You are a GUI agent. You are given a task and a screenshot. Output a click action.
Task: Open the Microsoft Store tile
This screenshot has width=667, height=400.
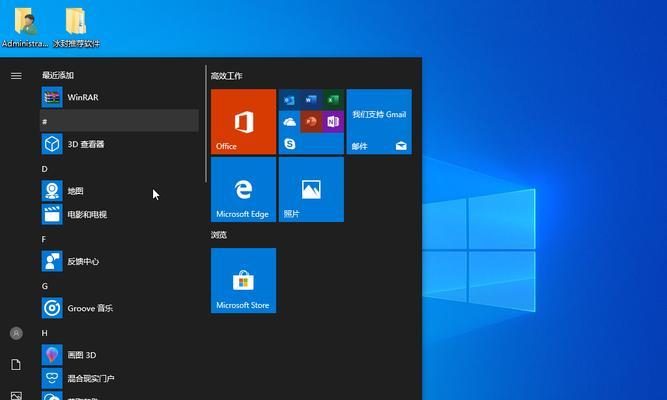pos(243,281)
